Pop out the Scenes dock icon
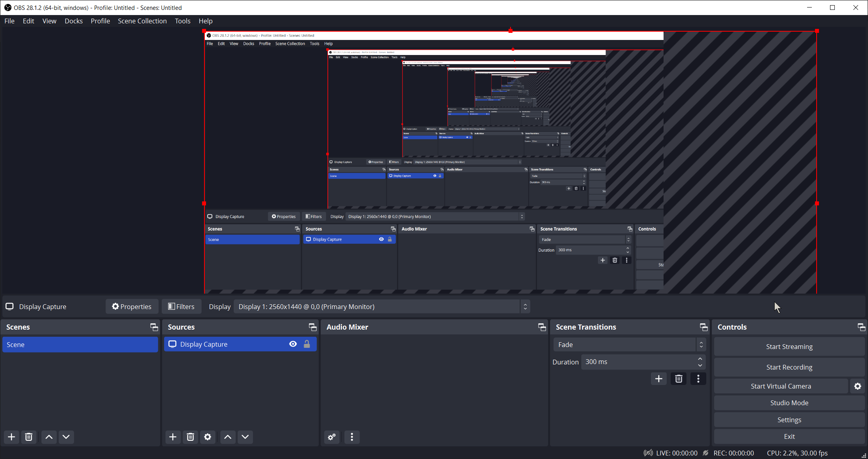This screenshot has height=459, width=868. click(x=154, y=327)
